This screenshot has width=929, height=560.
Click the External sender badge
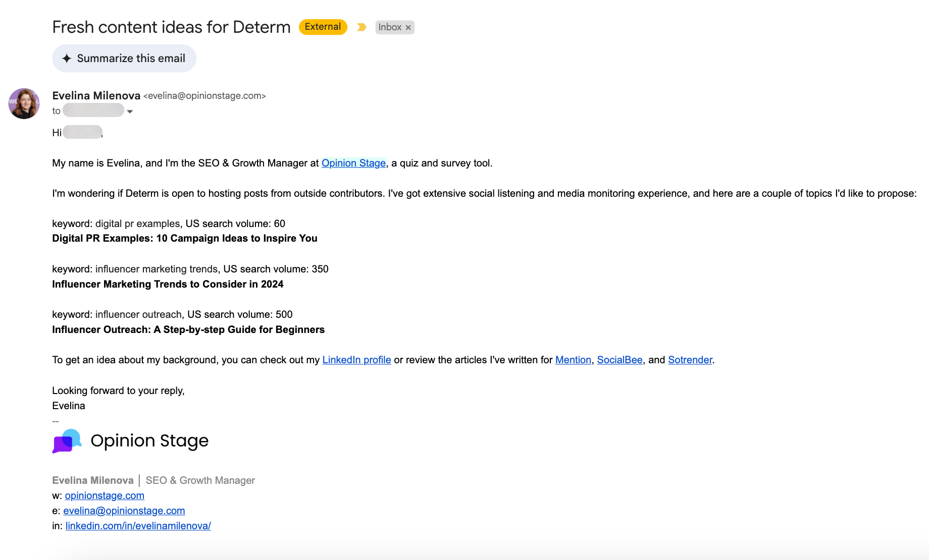click(x=322, y=27)
